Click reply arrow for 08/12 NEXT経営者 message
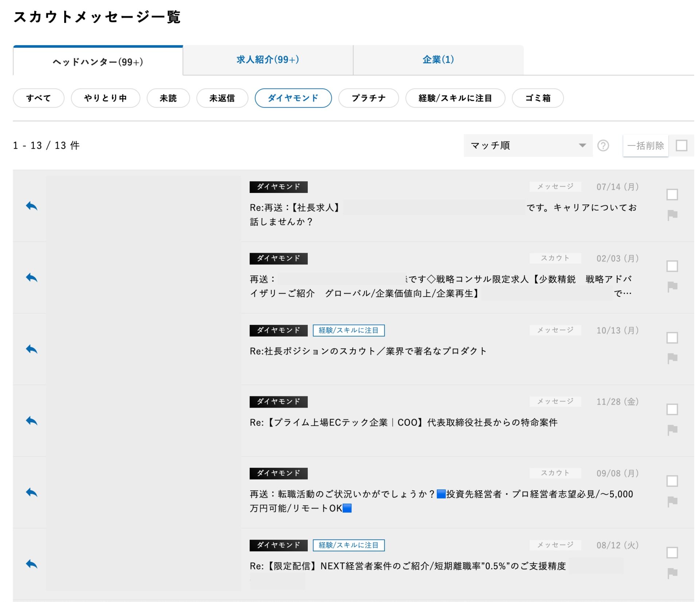The image size is (700, 602). pyautogui.click(x=32, y=564)
